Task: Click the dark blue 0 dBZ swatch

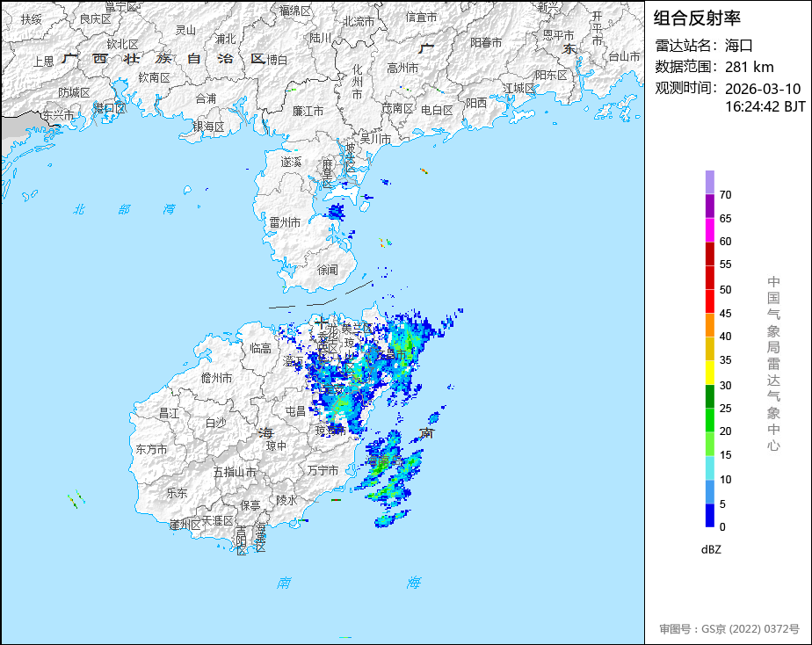Action: [x=709, y=516]
